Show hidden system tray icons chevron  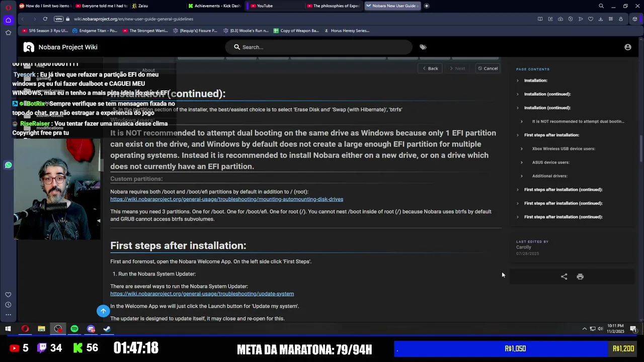click(x=585, y=329)
